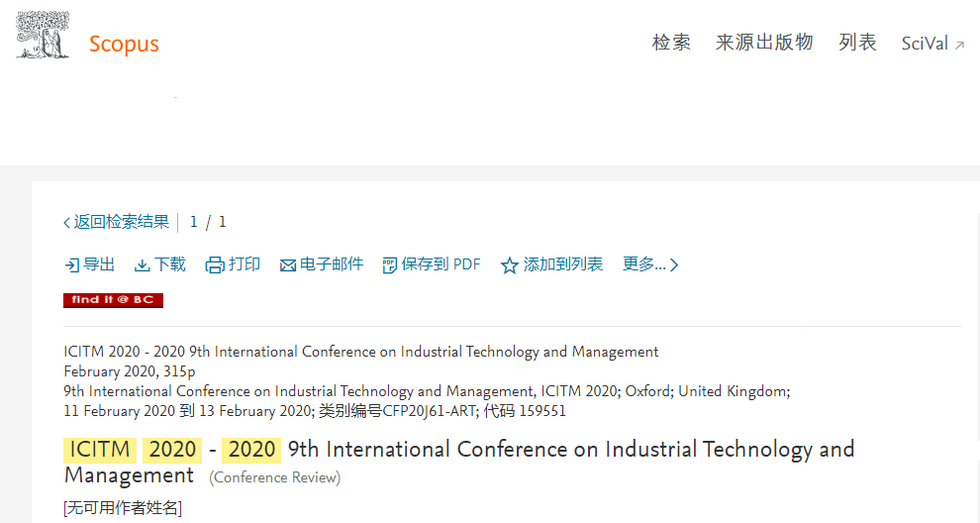980x523 pixels.
Task: Click the 保存到 PDF label
Action: pos(441,264)
